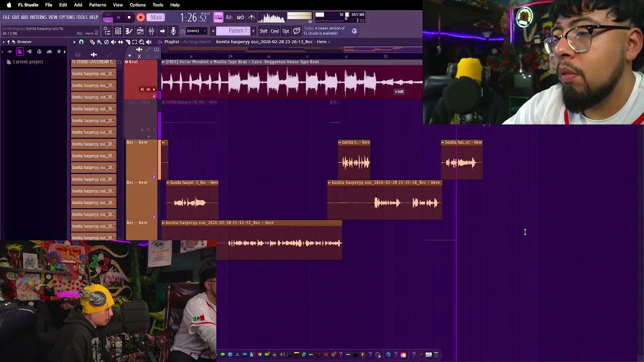644x362 pixels.
Task: Open macOS Tools menu bar item
Action: point(158,5)
